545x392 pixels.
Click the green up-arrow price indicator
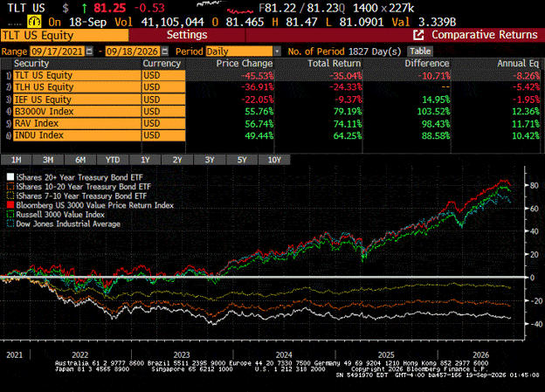84,8
